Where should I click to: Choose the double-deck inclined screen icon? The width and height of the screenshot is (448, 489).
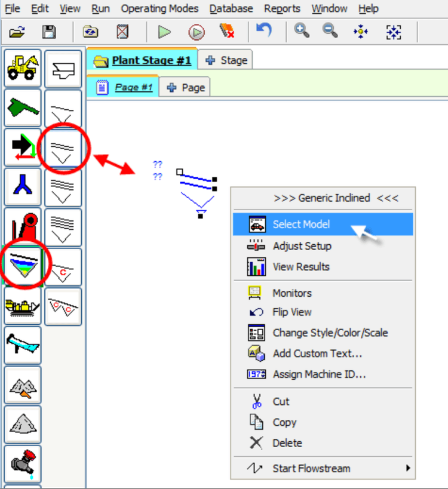63,147
